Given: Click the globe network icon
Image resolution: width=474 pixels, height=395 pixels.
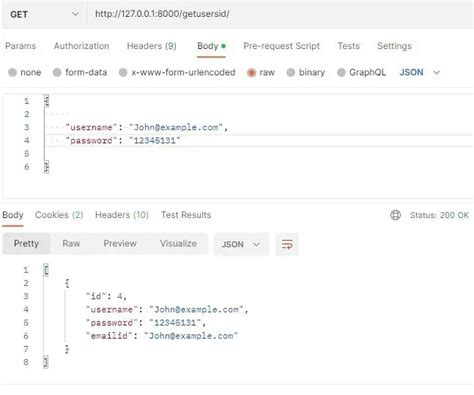Looking at the screenshot, I should click(x=395, y=215).
